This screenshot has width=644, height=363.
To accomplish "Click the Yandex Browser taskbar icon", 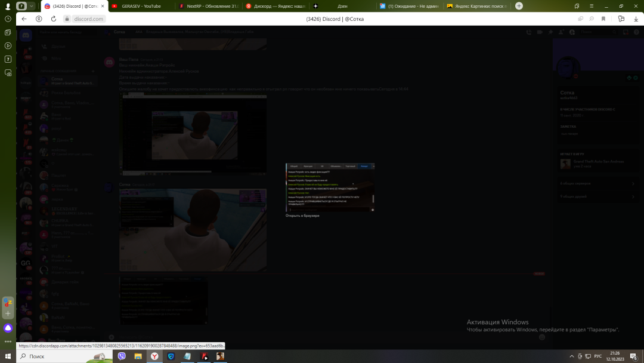I will (x=154, y=356).
